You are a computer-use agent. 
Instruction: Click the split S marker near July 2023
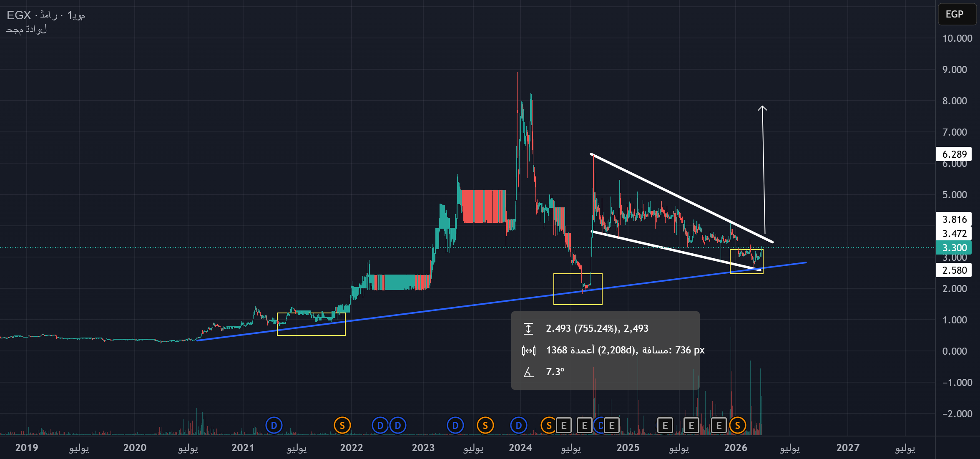pos(485,426)
